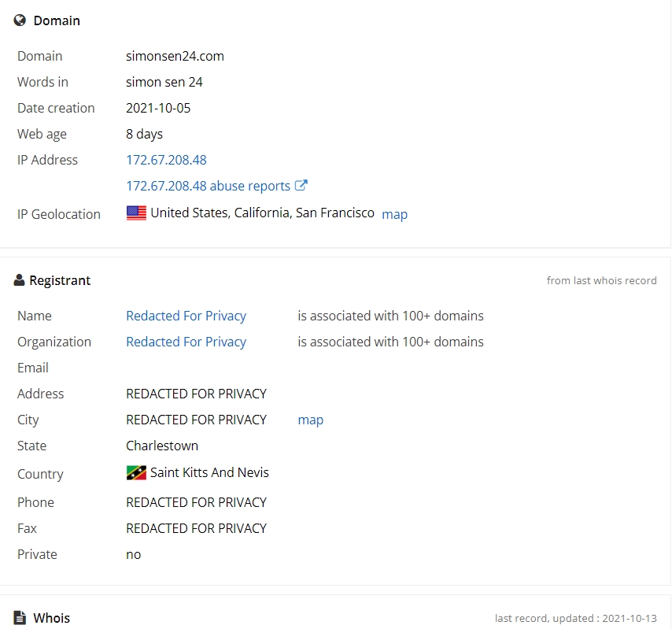This screenshot has height=629, width=672.
Task: Click Redacted For Privacy link in Organization row
Action: [x=186, y=342]
